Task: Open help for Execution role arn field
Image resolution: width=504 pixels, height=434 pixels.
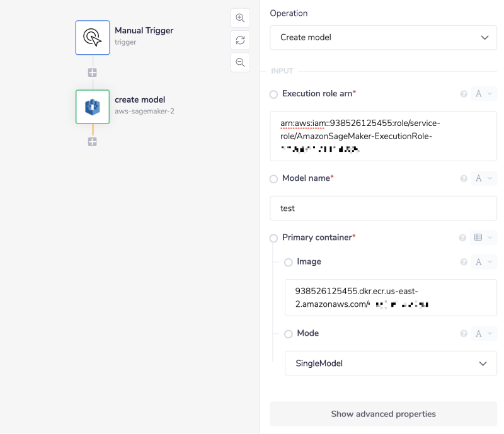Action: (x=464, y=93)
